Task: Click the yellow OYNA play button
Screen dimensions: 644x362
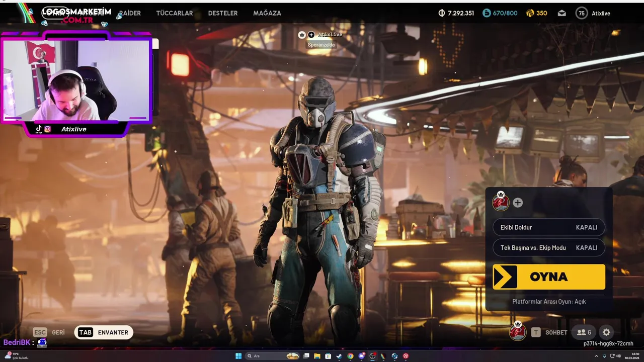Action: point(549,277)
